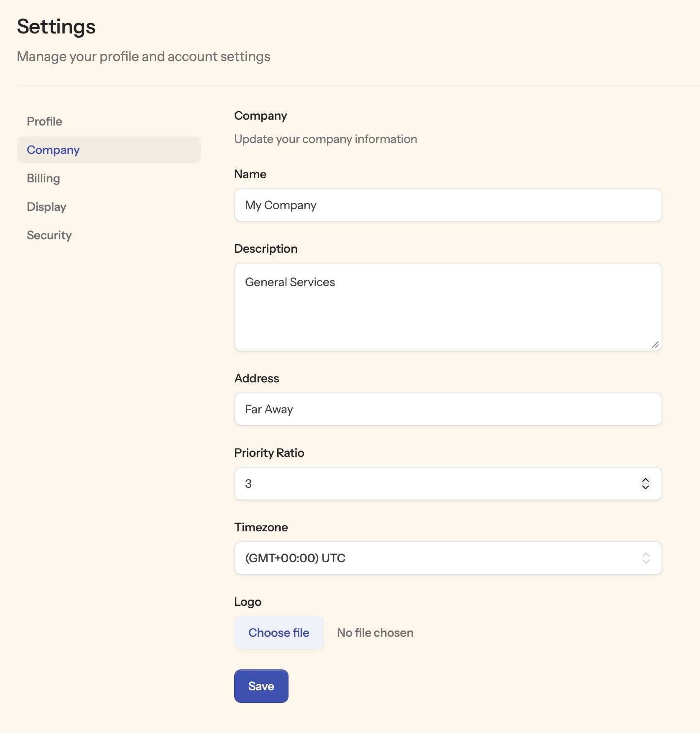Click the 'No file chosen' text
Image resolution: width=700 pixels, height=733 pixels.
(375, 633)
